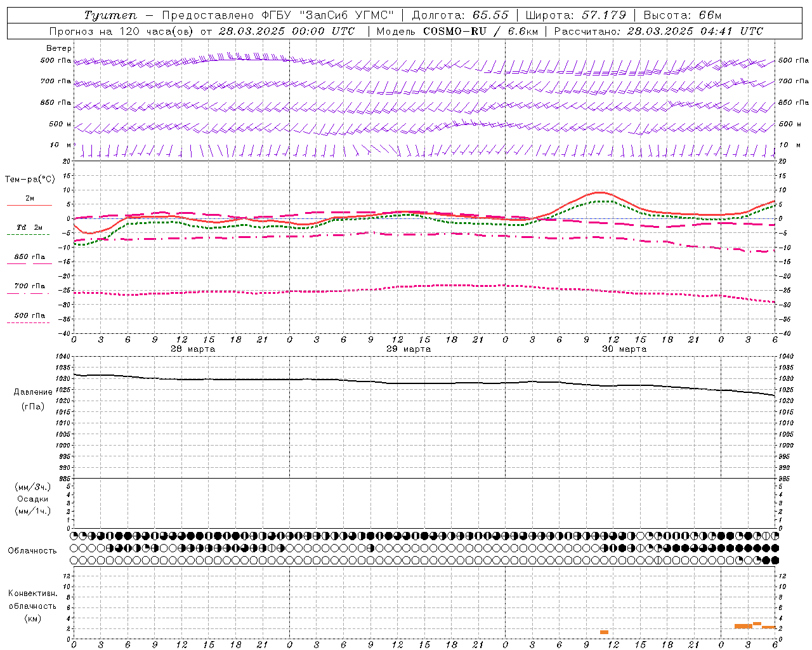Click the Модель COSMO-RU / 6.6км label
The width and height of the screenshot is (812, 650).
pyautogui.click(x=457, y=31)
